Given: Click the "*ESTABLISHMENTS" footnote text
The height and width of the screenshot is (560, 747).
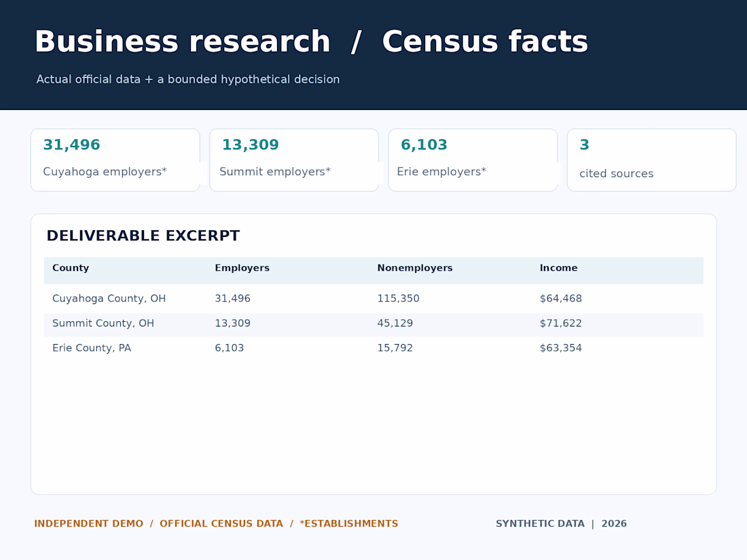Looking at the screenshot, I should point(349,524).
